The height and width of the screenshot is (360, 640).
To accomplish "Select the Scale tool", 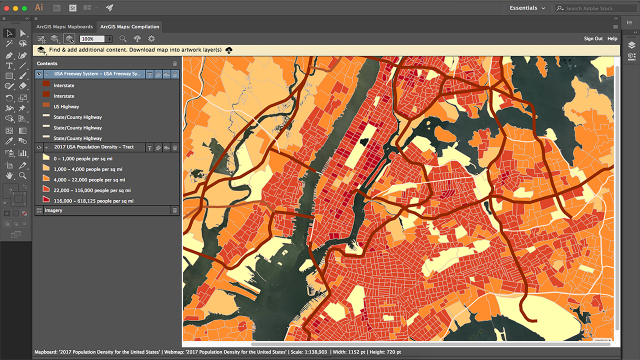I will (22, 98).
